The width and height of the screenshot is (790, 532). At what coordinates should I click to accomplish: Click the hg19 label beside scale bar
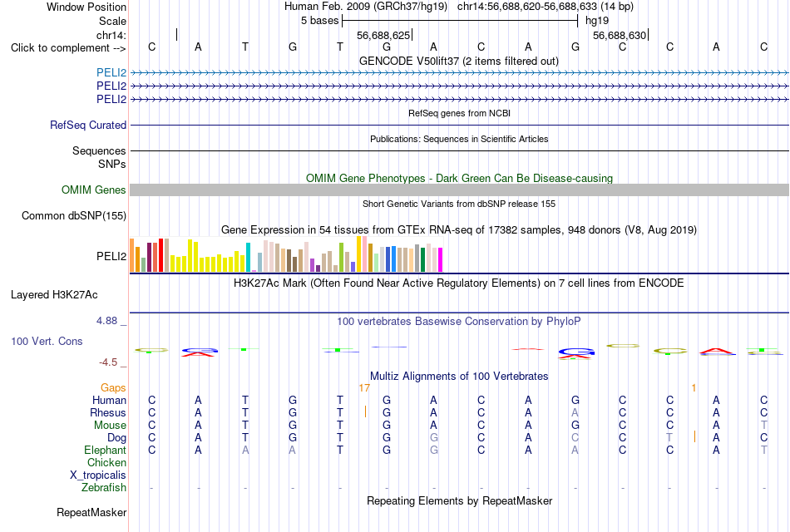[x=597, y=21]
